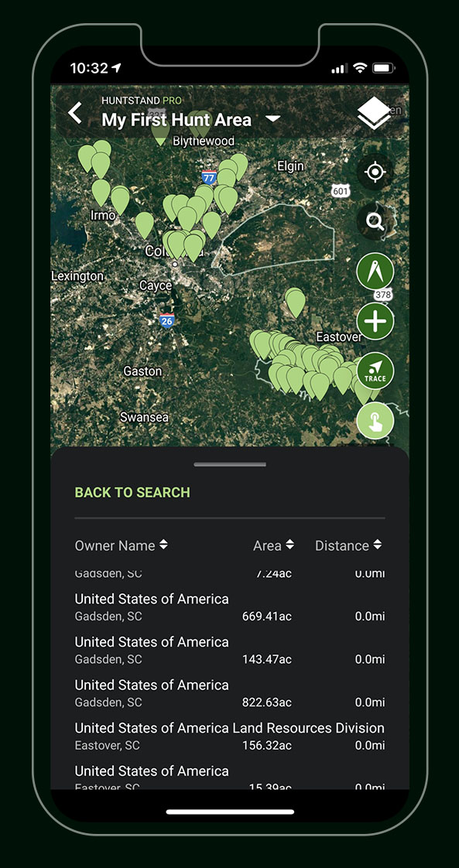Center map on current location
The width and height of the screenshot is (459, 868).
pos(375,173)
